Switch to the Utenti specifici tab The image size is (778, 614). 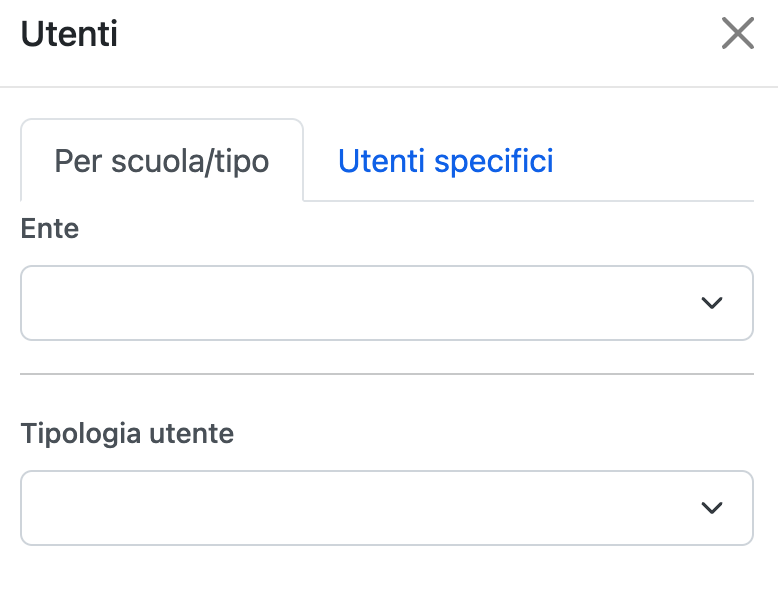(445, 161)
